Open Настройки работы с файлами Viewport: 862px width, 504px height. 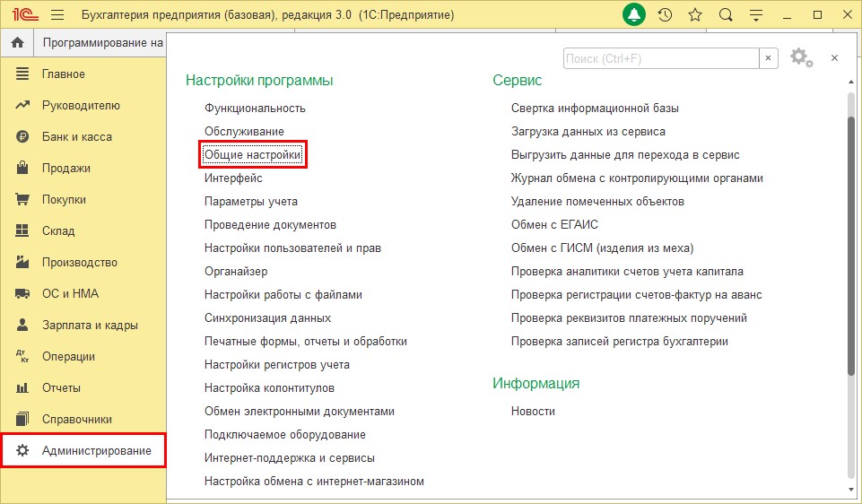coord(283,294)
